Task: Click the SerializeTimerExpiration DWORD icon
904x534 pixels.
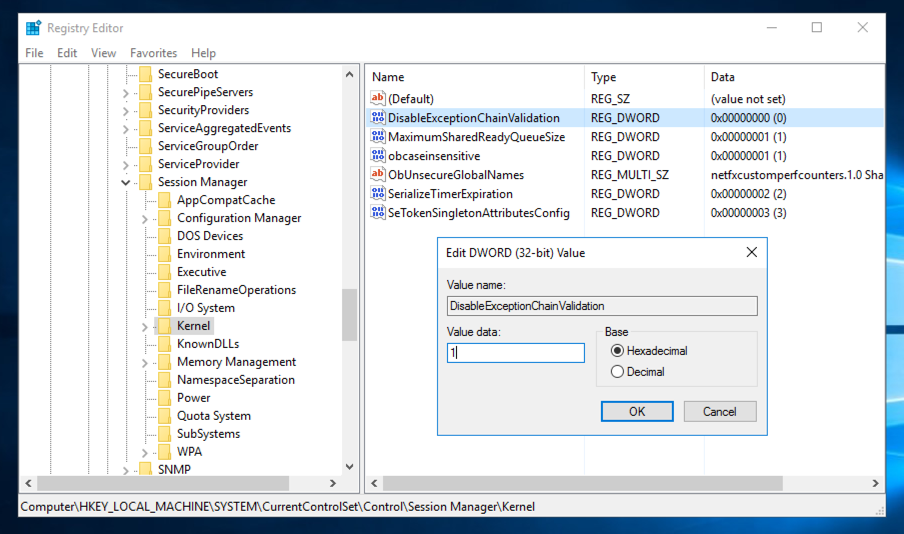Action: tap(378, 194)
